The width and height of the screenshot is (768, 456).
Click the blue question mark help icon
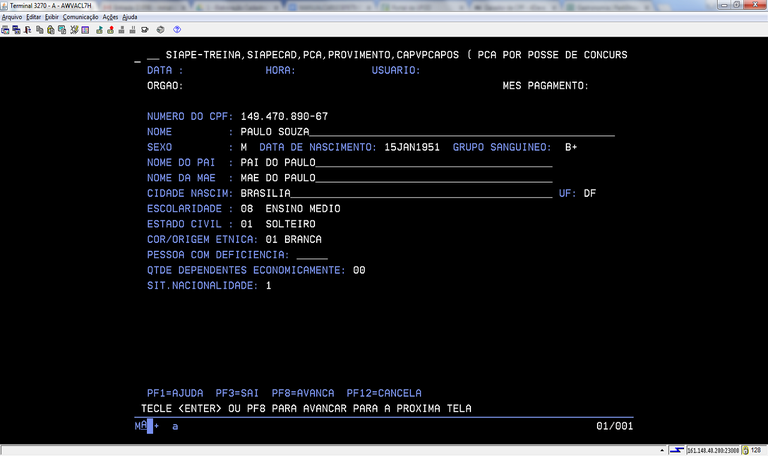(x=177, y=30)
